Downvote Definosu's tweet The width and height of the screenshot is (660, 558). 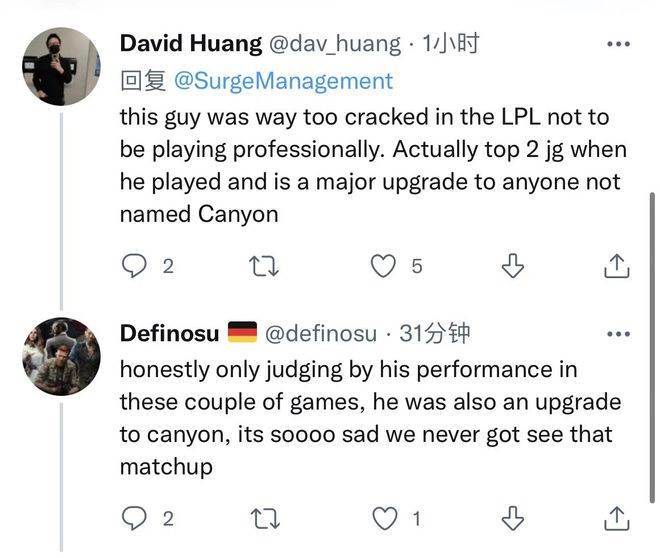click(x=513, y=518)
